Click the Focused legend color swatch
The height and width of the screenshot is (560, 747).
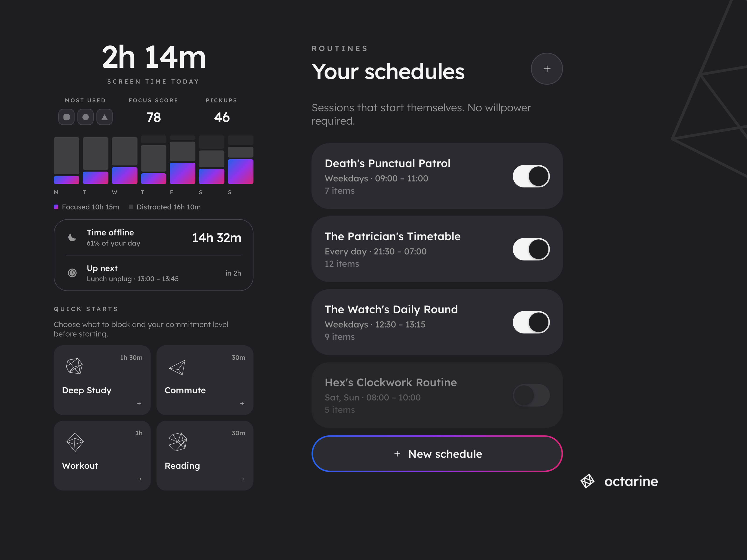(56, 207)
